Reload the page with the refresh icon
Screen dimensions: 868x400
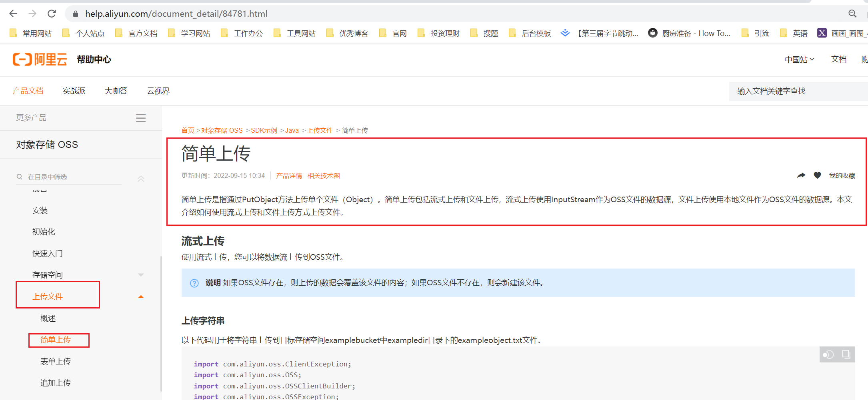tap(52, 14)
